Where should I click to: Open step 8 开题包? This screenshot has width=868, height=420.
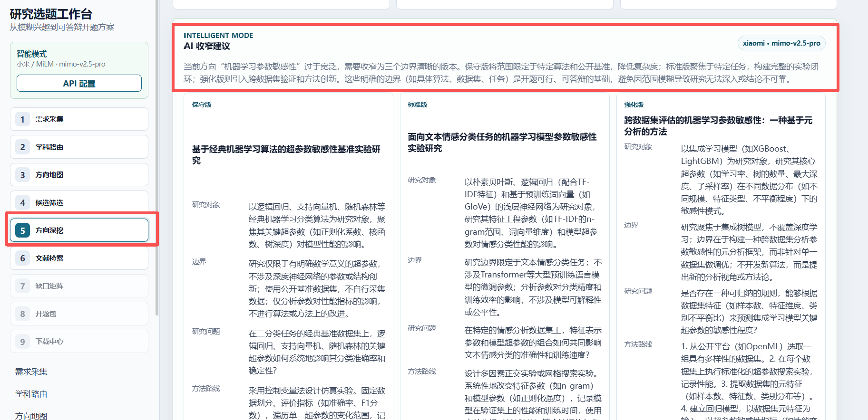79,314
